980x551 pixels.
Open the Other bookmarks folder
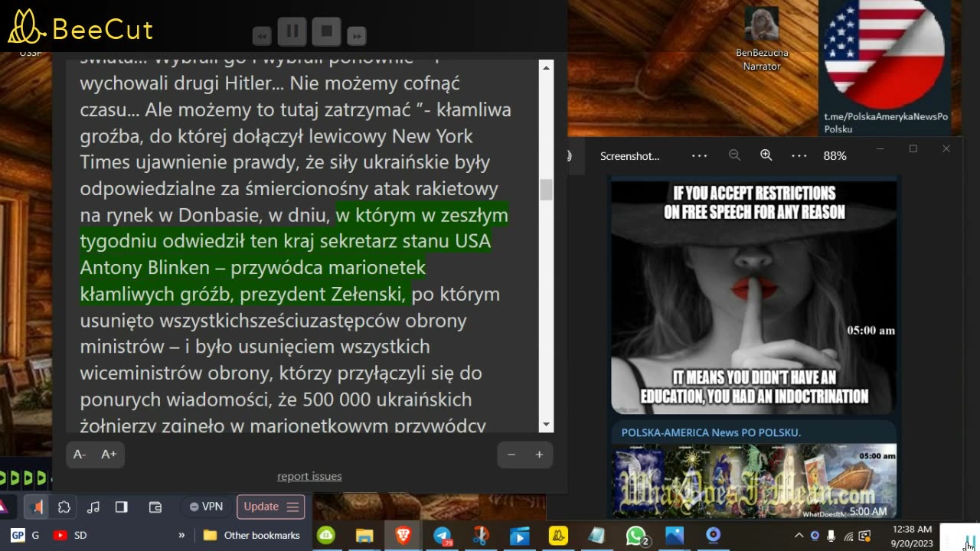click(251, 536)
